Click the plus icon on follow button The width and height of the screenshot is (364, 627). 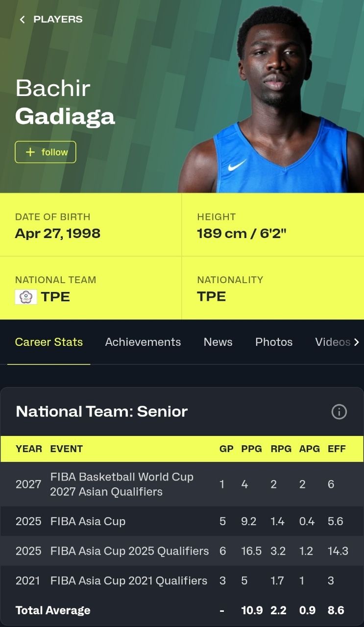(x=30, y=152)
